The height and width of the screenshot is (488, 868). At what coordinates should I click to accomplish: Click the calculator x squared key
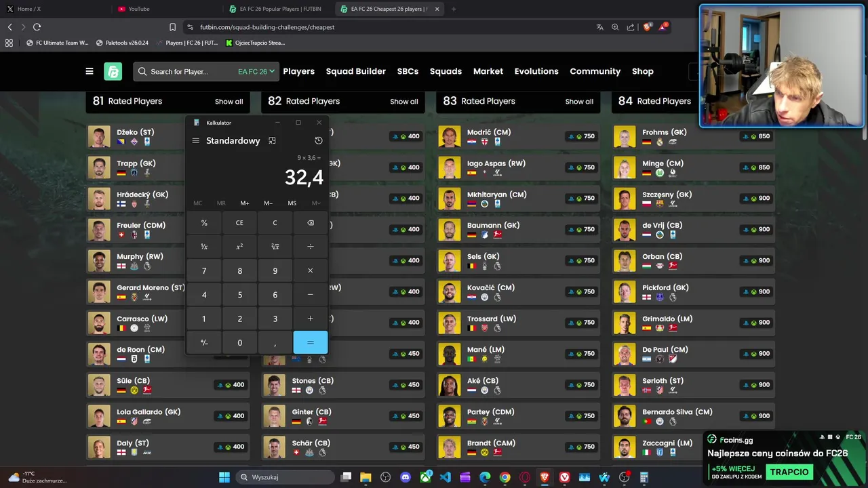[239, 247]
